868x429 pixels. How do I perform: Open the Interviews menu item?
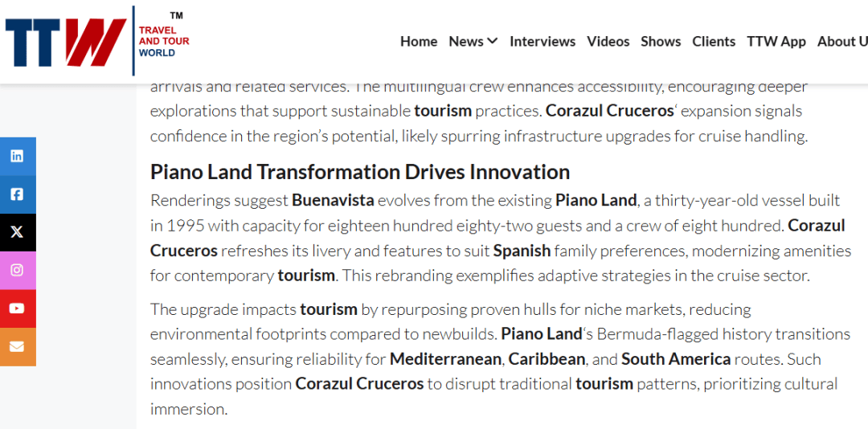click(542, 42)
